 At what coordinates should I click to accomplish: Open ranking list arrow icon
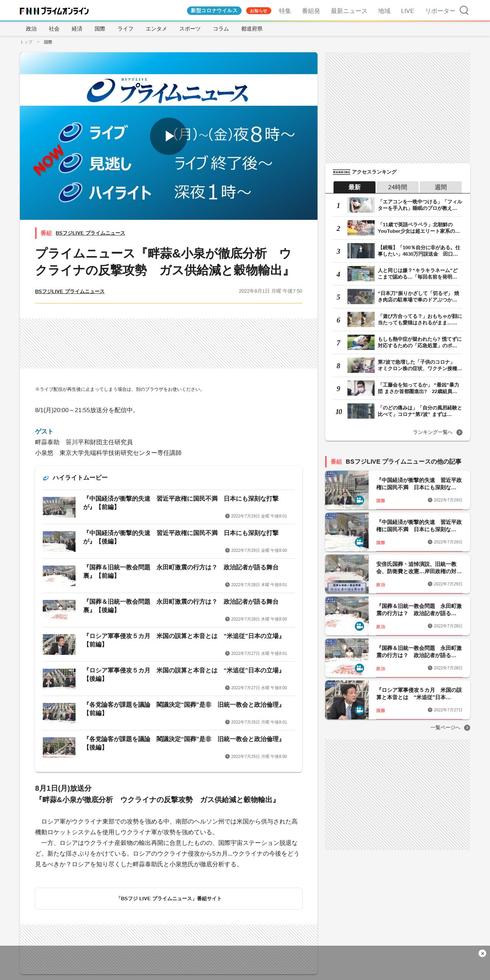click(x=459, y=432)
